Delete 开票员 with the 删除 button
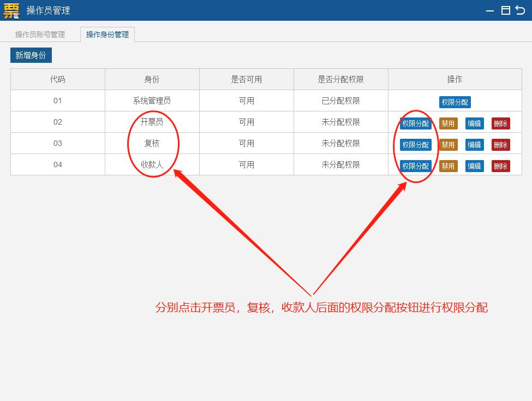Image resolution: width=532 pixels, height=401 pixels. tap(500, 123)
